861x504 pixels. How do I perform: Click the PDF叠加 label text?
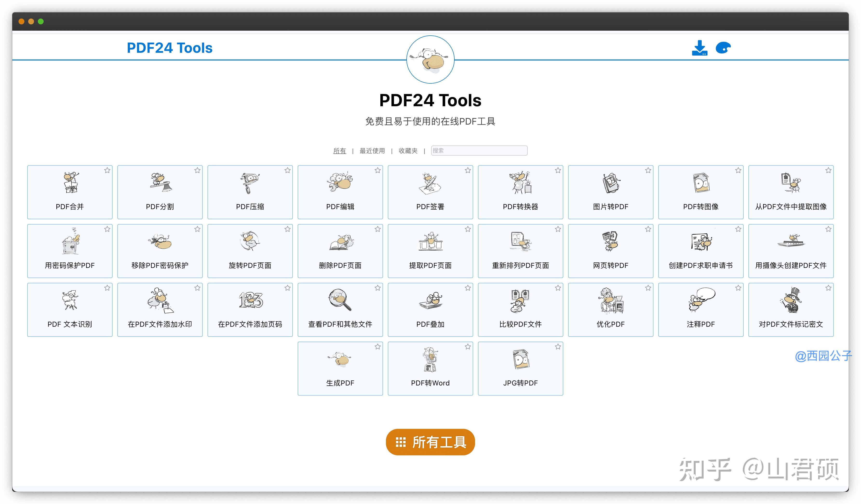point(430,324)
